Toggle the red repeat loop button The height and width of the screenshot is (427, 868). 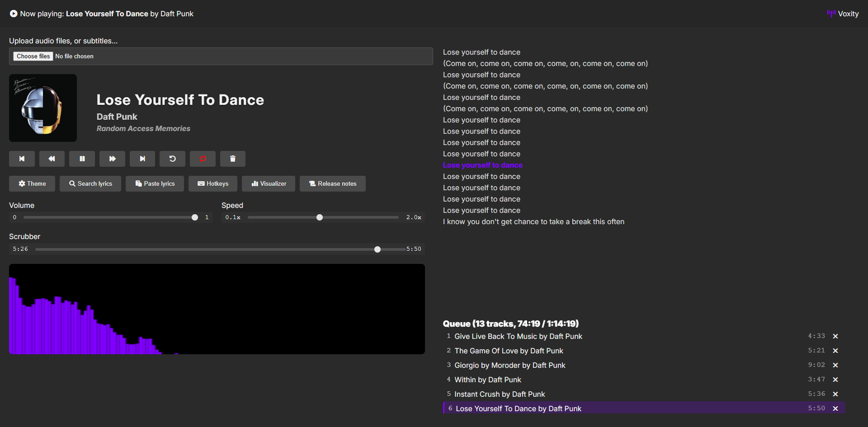203,159
